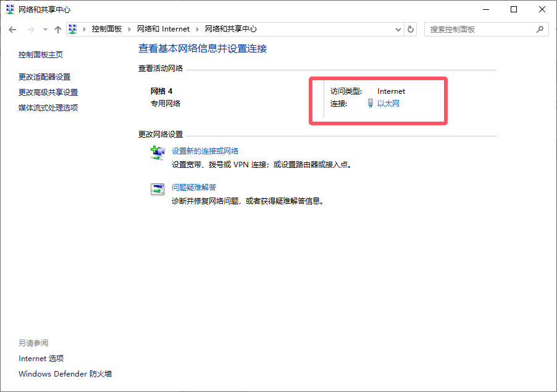The width and height of the screenshot is (557, 392).
Task: Refresh the Network and Sharing Center page
Action: click(x=411, y=29)
